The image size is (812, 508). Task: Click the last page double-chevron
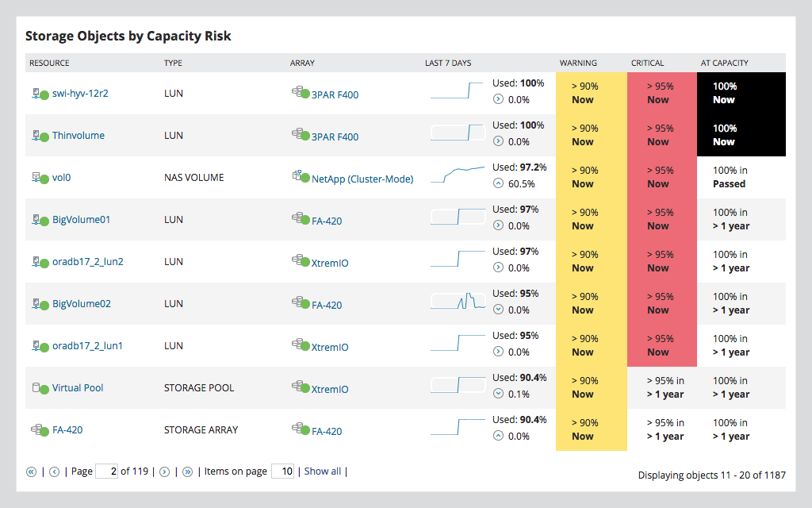point(187,471)
